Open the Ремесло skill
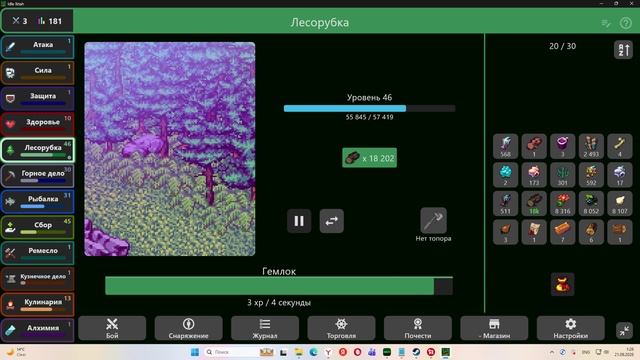Viewport: 640px width, 360px height. click(37, 252)
